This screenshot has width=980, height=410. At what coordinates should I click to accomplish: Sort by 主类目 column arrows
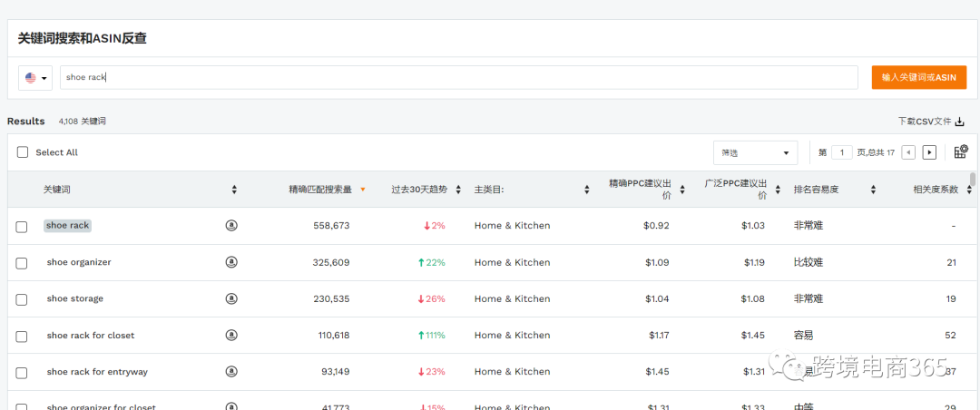pos(587,190)
